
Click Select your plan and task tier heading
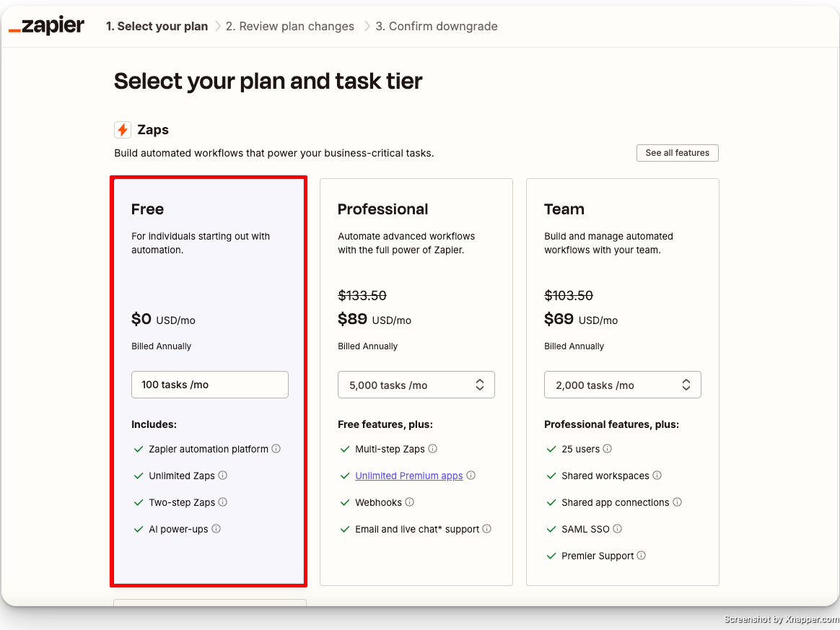tap(268, 82)
